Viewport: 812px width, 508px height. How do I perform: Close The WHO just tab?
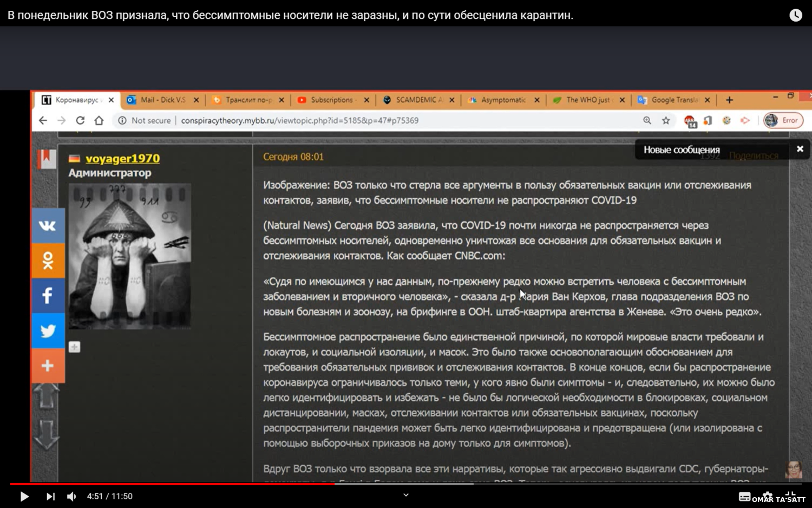[x=622, y=100]
